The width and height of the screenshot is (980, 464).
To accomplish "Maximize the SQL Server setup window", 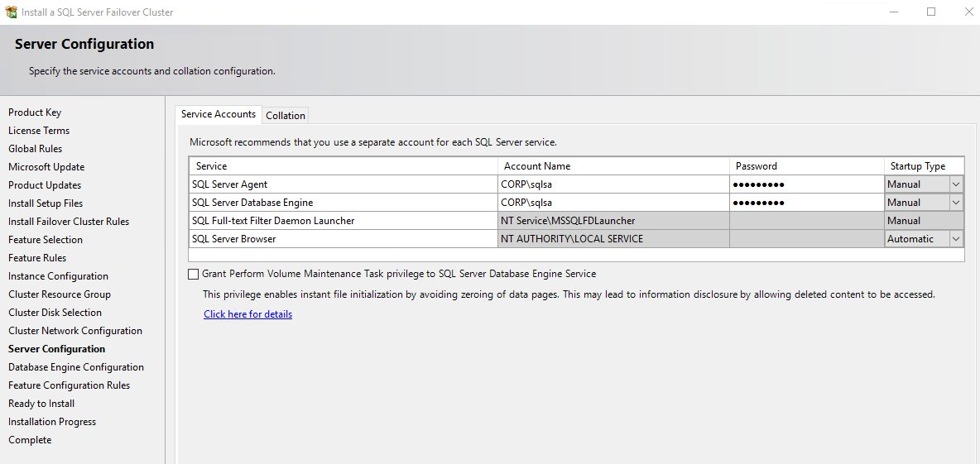I will coord(931,12).
